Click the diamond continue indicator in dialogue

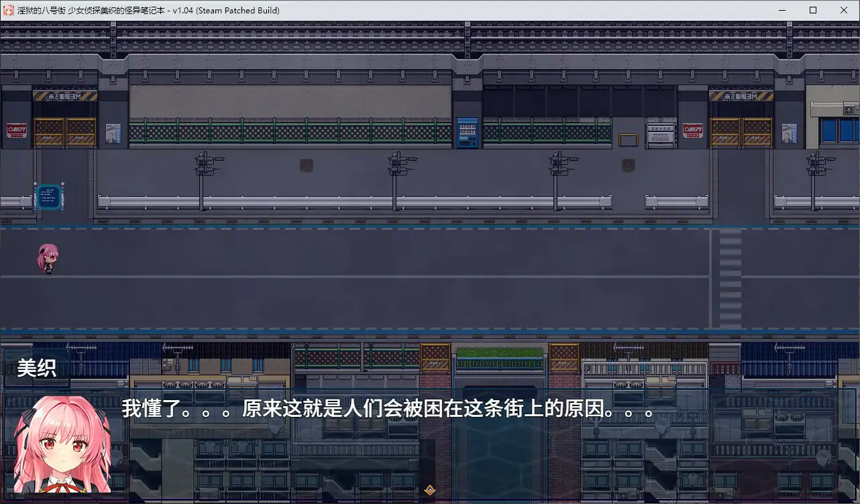430,490
